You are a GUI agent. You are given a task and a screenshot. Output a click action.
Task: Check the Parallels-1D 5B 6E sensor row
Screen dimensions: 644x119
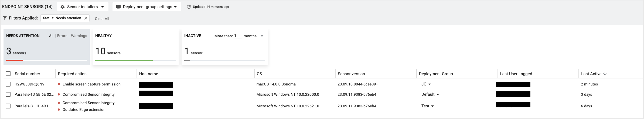pyautogui.click(x=8, y=94)
